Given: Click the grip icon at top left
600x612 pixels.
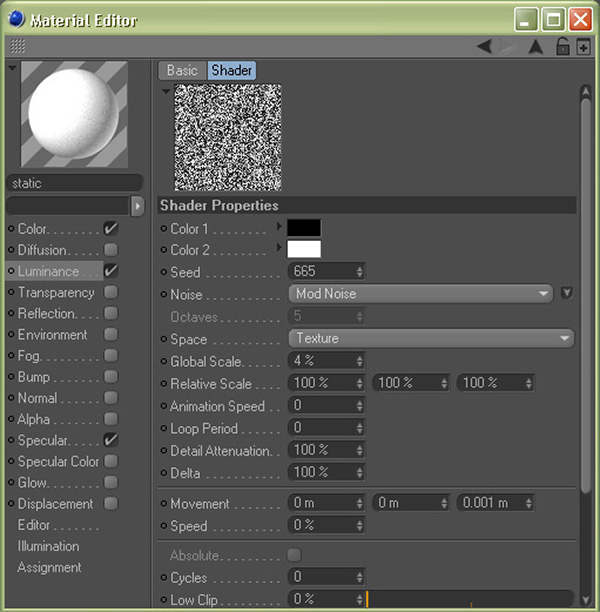Looking at the screenshot, I should pyautogui.click(x=18, y=47).
